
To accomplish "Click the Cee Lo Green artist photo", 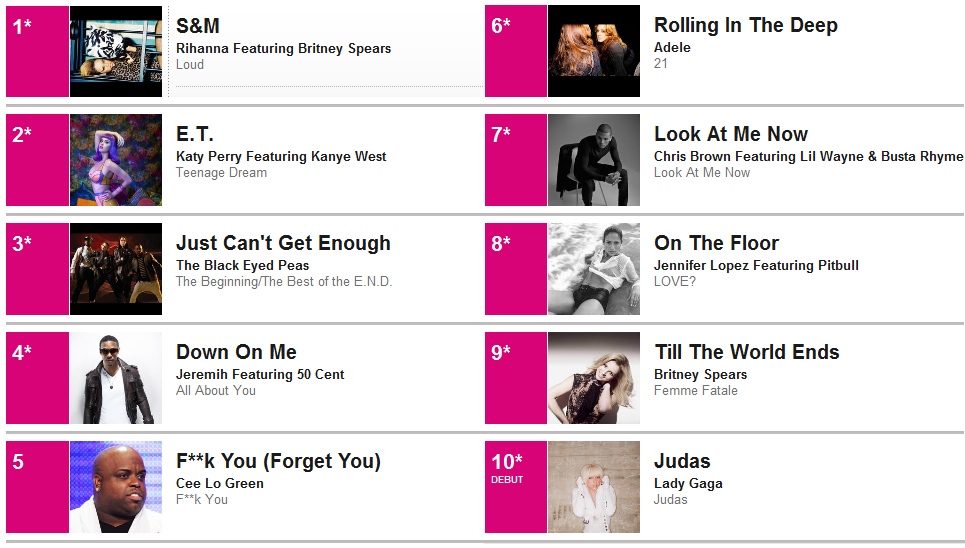I will pos(116,487).
